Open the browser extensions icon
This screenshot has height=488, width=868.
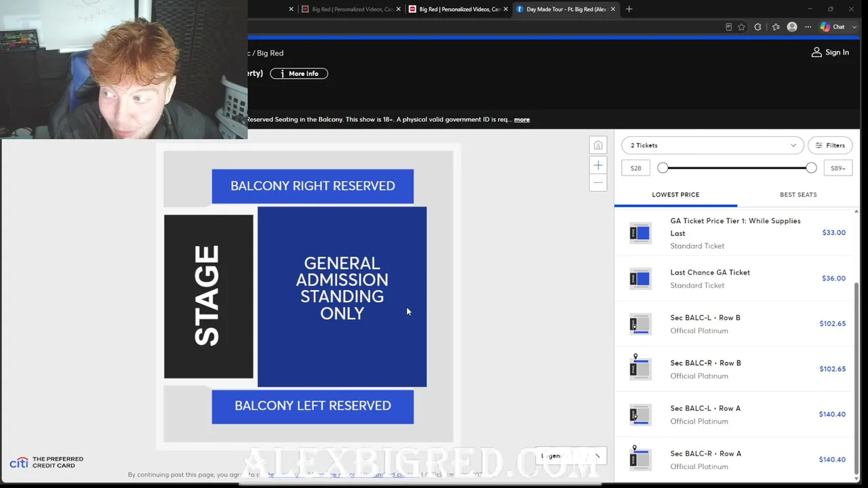(758, 27)
